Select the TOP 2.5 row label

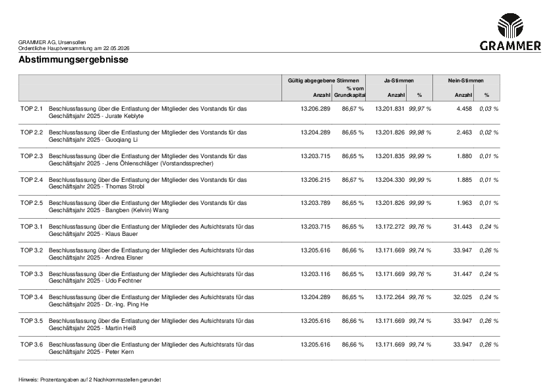point(32,203)
